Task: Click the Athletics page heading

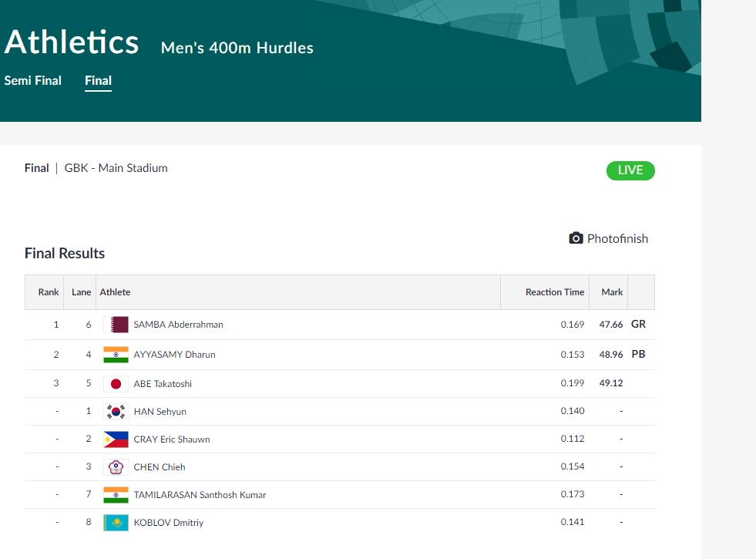Action: point(72,42)
